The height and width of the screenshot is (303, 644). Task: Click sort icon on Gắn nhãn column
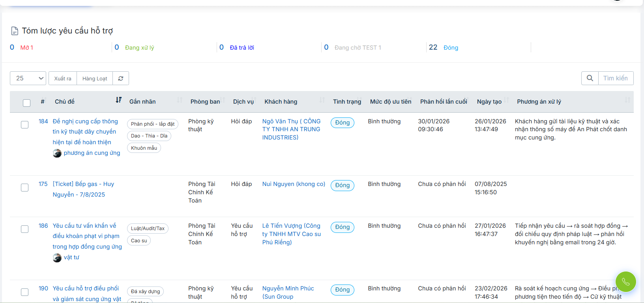pyautogui.click(x=180, y=100)
